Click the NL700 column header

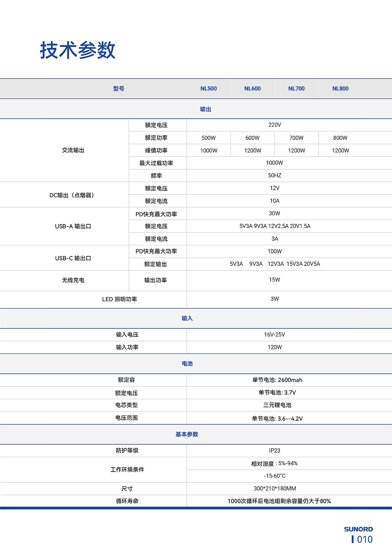pos(296,89)
